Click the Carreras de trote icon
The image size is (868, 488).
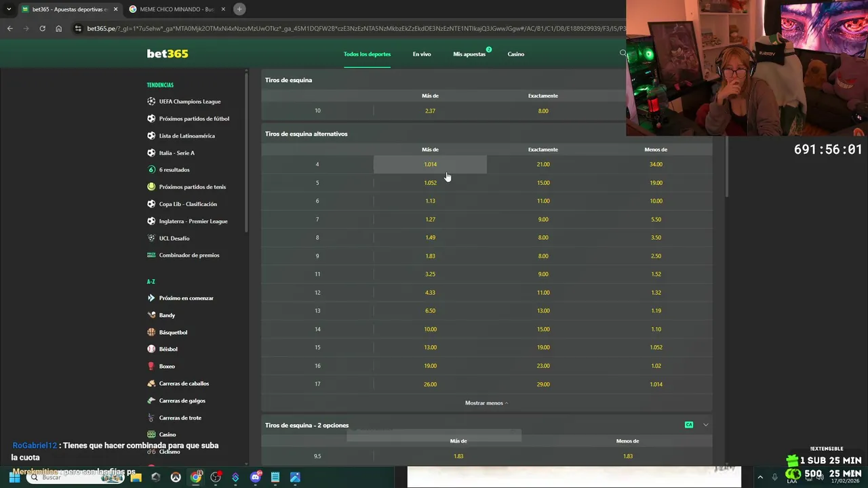click(x=151, y=418)
